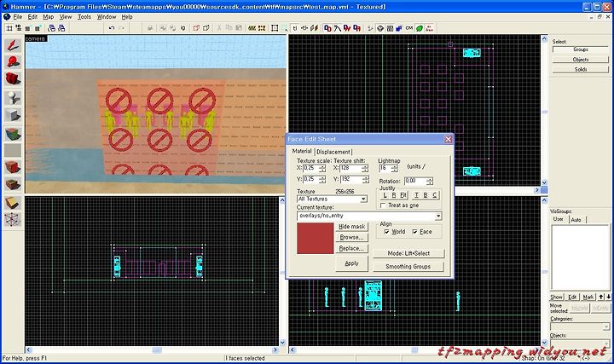The width and height of the screenshot is (614, 364).
Task: Close the Face Edit Sheet dialog
Action: [448, 139]
